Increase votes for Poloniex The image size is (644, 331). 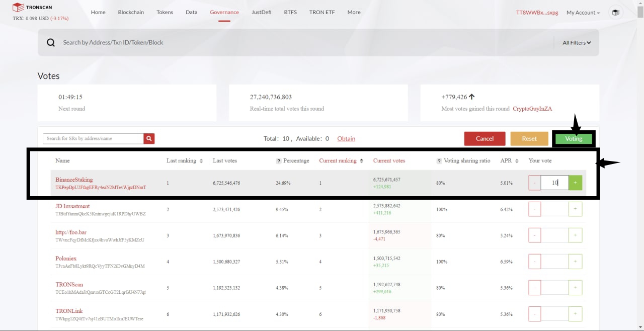click(x=576, y=262)
